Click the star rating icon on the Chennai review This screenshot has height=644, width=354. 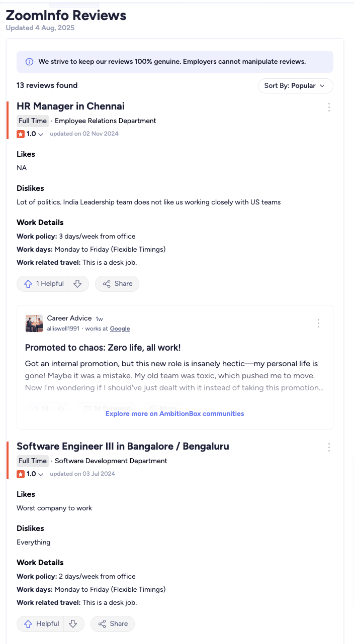point(20,134)
